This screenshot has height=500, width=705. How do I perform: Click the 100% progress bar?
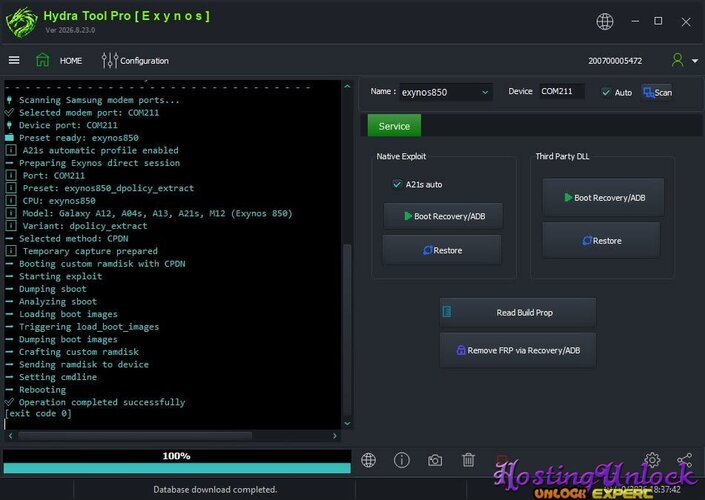(x=177, y=461)
